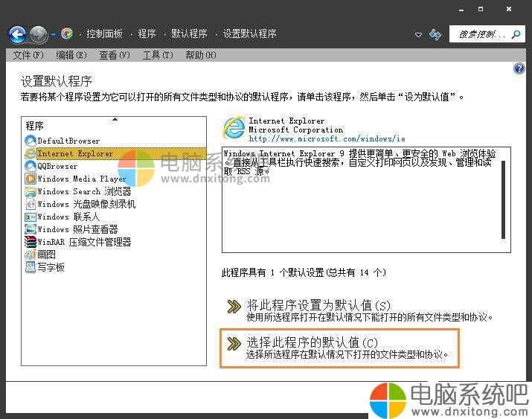Image resolution: width=532 pixels, height=419 pixels.
Task: Select the Windows 光盘映像刻录机 icon
Action: [31, 204]
